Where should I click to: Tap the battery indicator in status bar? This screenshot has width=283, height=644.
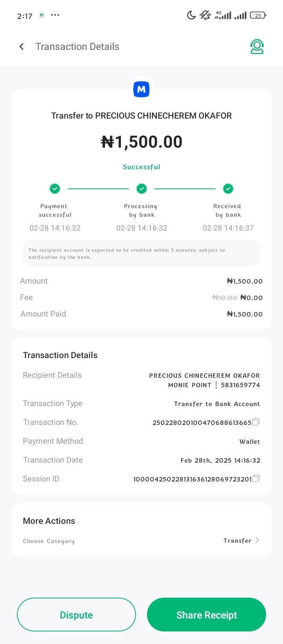[258, 16]
